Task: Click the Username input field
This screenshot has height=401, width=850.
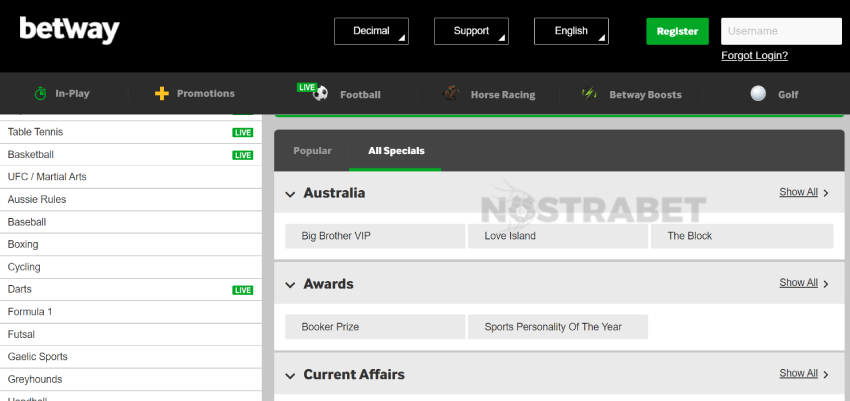Action: click(781, 31)
